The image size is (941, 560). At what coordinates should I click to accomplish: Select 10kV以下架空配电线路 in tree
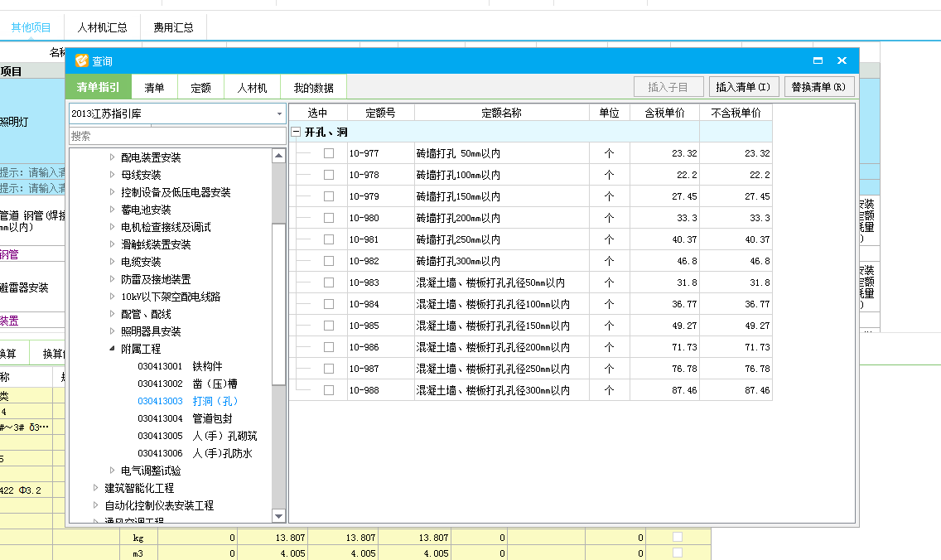point(171,297)
